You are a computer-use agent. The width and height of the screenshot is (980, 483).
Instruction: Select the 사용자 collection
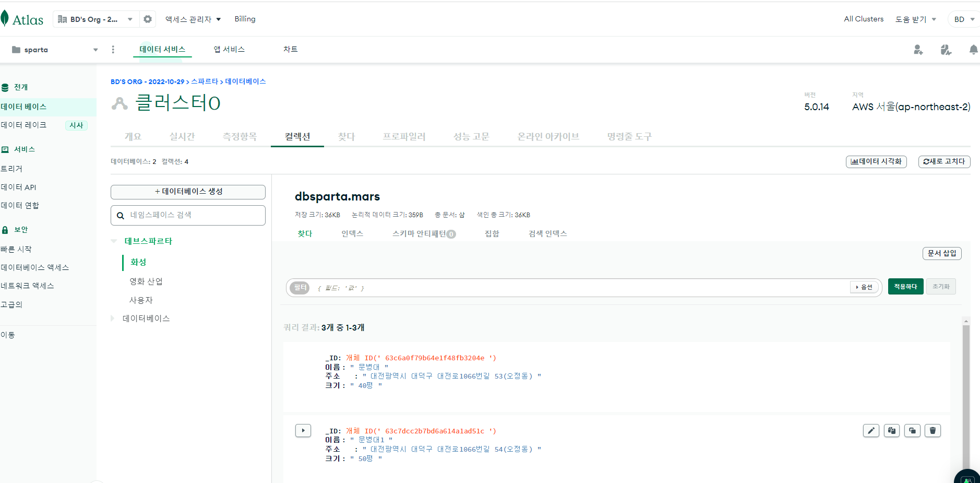pyautogui.click(x=141, y=300)
